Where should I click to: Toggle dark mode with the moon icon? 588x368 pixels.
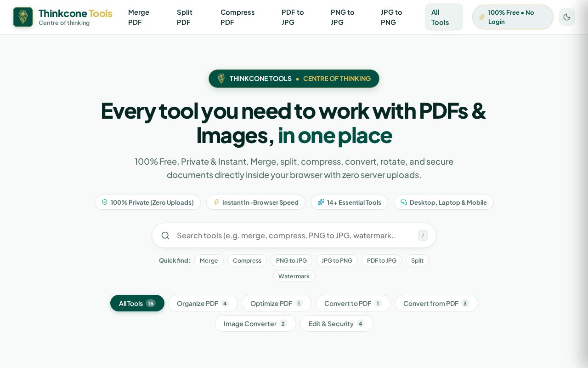[567, 17]
